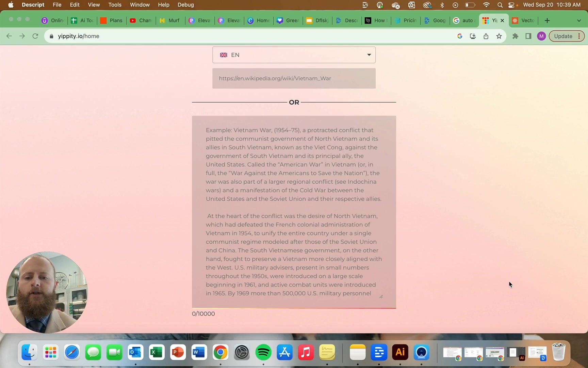Viewport: 588px width, 368px height.
Task: Go forward in browser history
Action: [22, 36]
